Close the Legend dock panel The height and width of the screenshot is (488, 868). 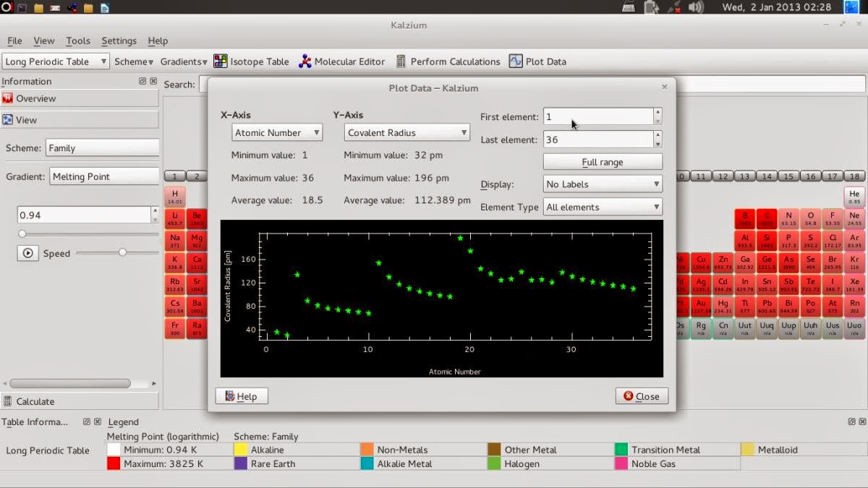tap(861, 421)
